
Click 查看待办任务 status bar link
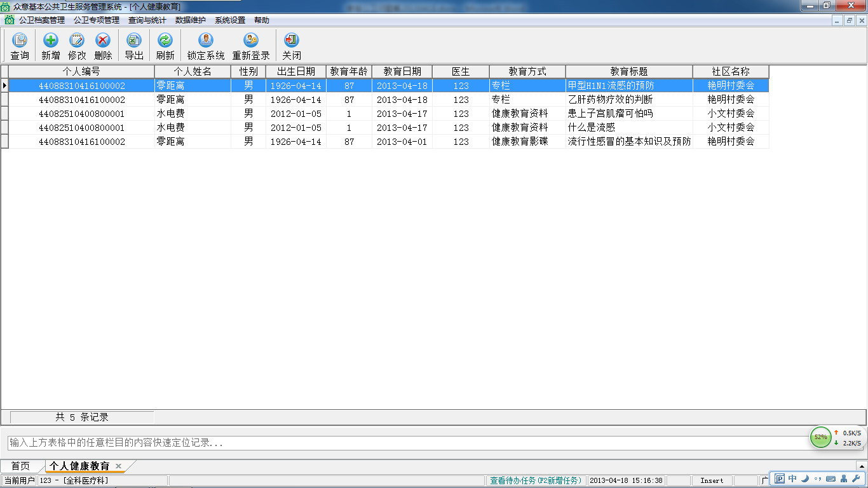tap(536, 480)
